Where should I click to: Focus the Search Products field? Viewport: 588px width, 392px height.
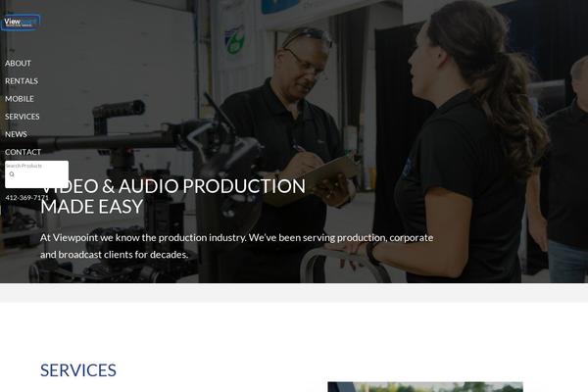(x=37, y=174)
